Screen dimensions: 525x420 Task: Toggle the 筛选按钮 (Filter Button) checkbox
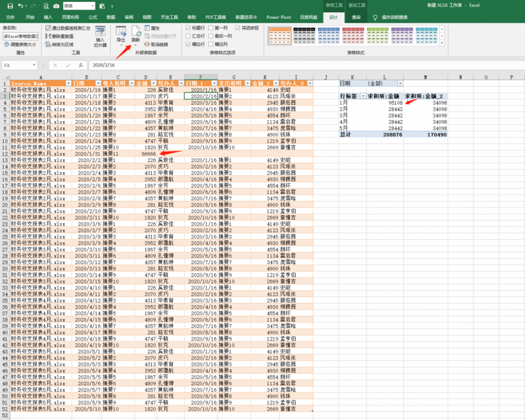pos(237,28)
